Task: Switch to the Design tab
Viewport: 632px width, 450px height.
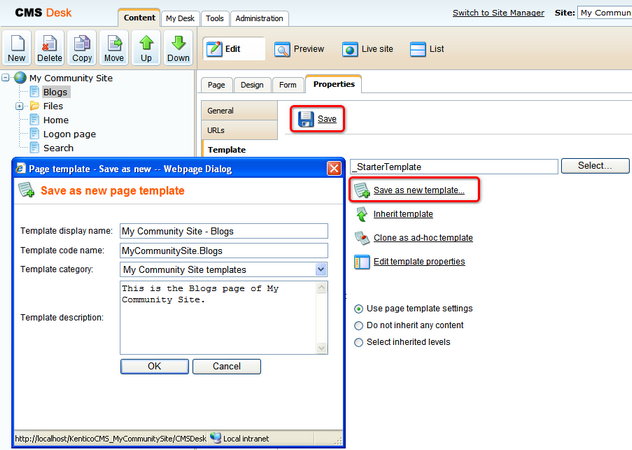Action: tap(252, 85)
